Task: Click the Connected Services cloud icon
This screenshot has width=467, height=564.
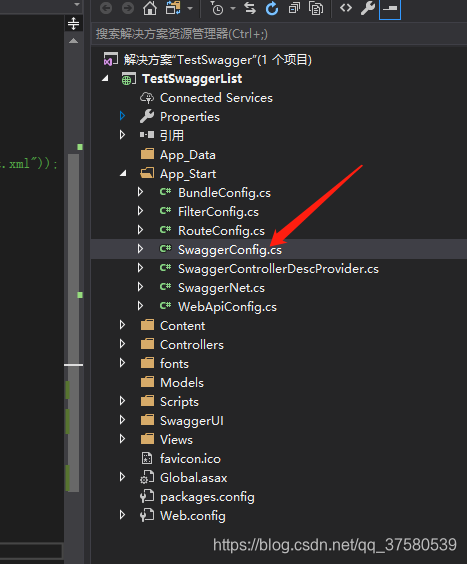Action: point(147,97)
